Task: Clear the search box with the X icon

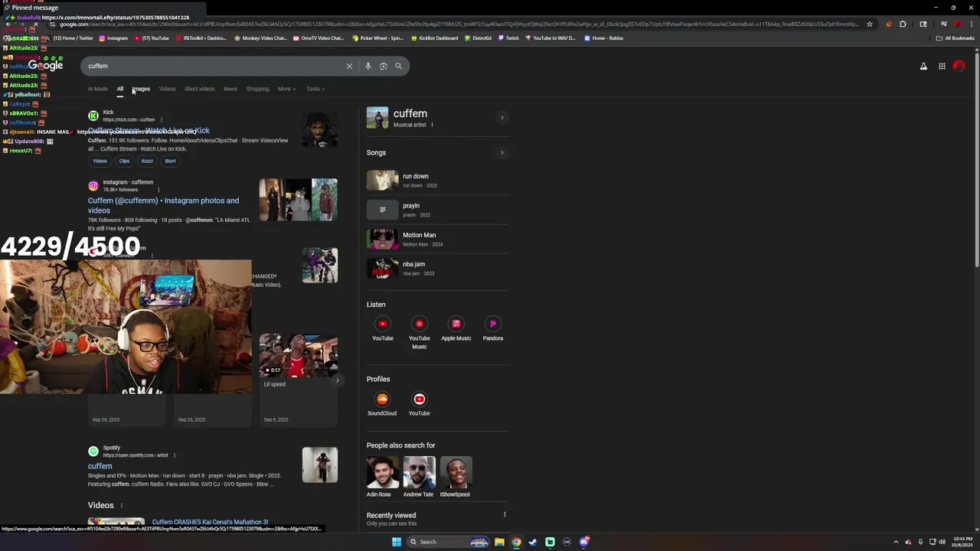Action: pos(349,66)
